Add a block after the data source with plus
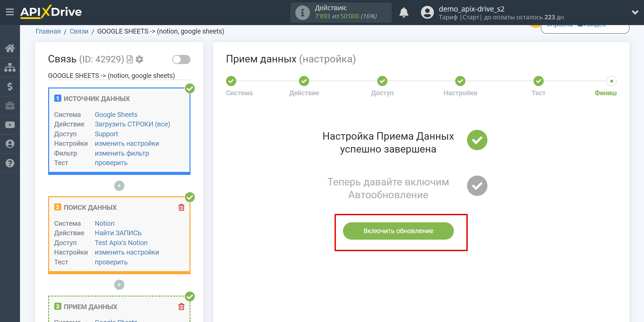 coord(119,186)
